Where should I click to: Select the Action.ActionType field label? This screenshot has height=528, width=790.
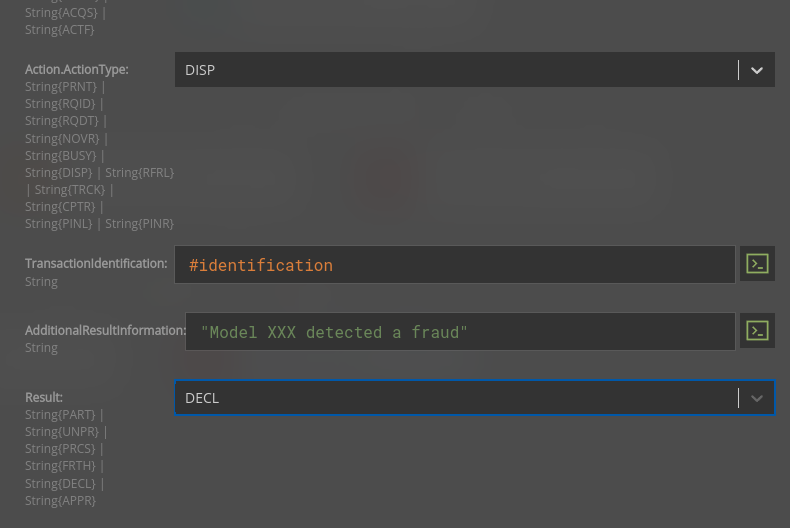(77, 70)
